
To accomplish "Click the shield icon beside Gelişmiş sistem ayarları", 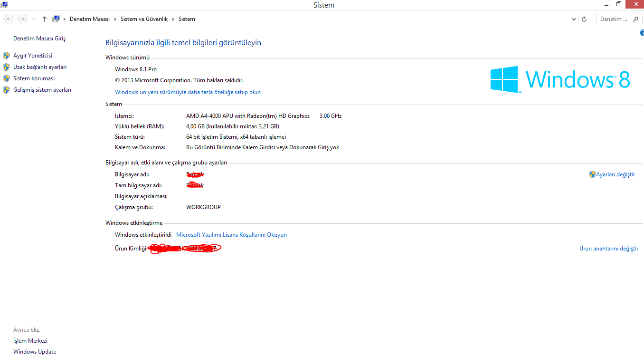I will click(x=6, y=90).
